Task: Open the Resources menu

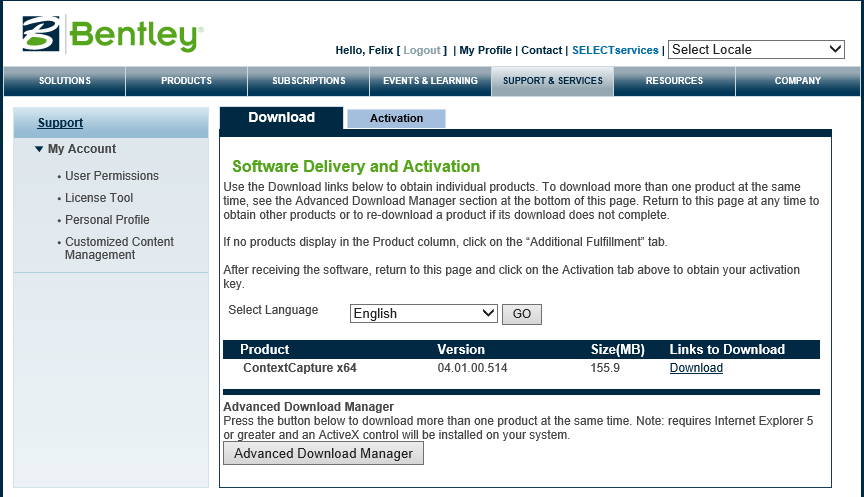Action: tap(674, 81)
